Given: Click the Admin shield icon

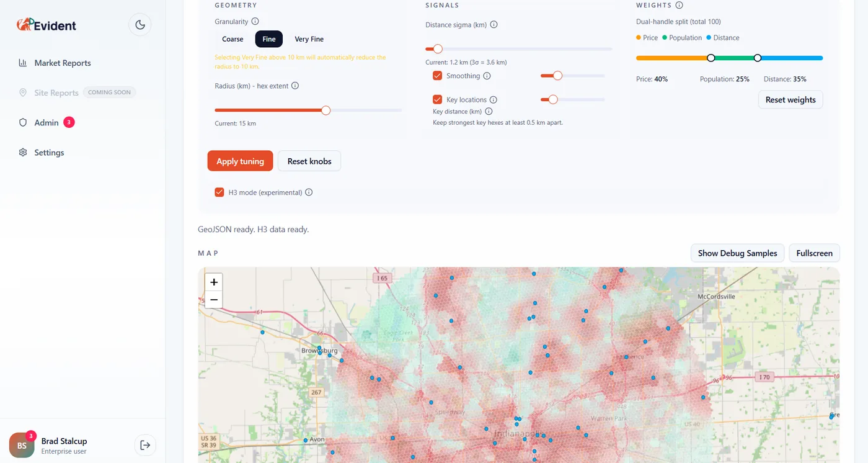Looking at the screenshot, I should 23,122.
